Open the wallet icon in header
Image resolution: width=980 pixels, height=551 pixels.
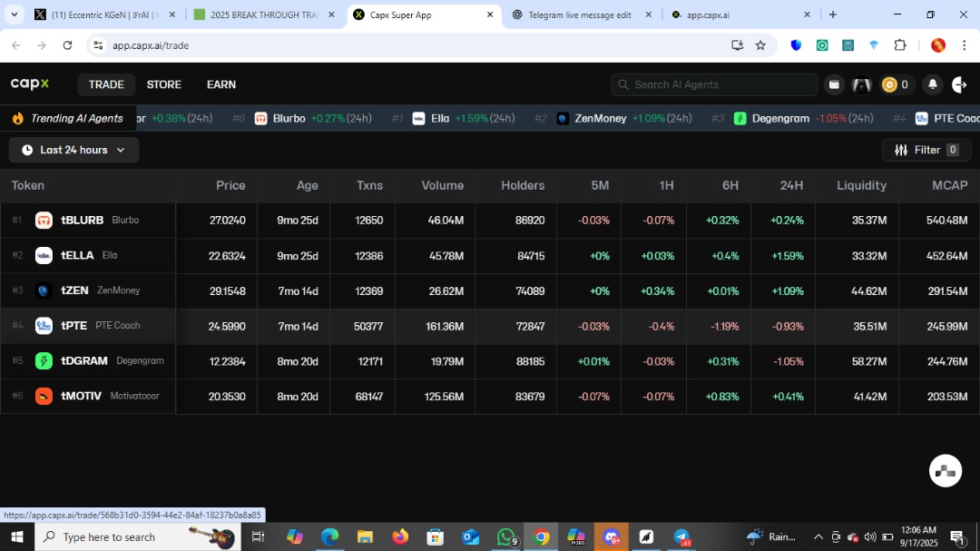(834, 84)
